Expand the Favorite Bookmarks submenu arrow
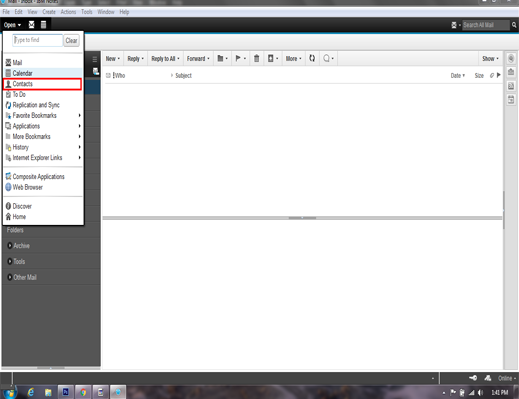Image resolution: width=519 pixels, height=399 pixels. (x=79, y=115)
